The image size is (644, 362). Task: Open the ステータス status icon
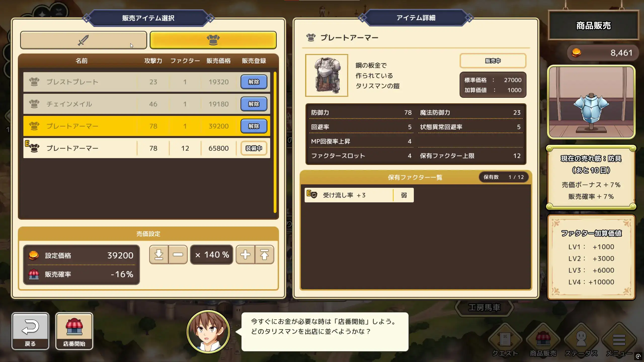[x=581, y=341]
